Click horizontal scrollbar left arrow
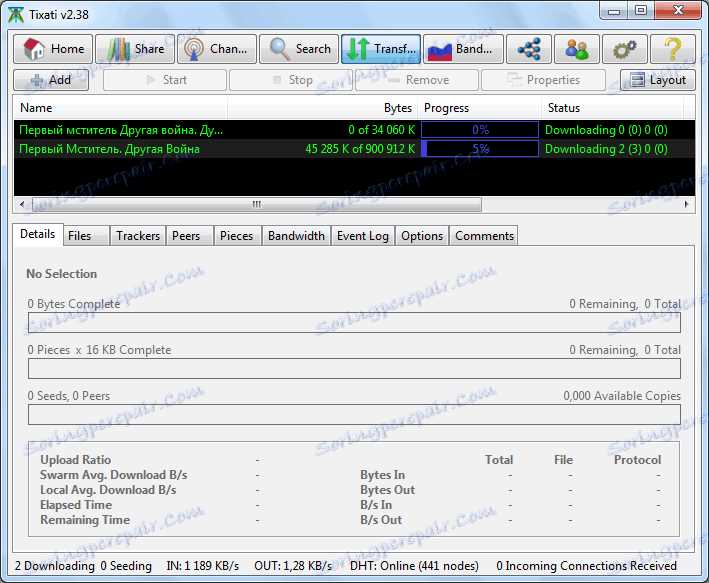 point(22,204)
